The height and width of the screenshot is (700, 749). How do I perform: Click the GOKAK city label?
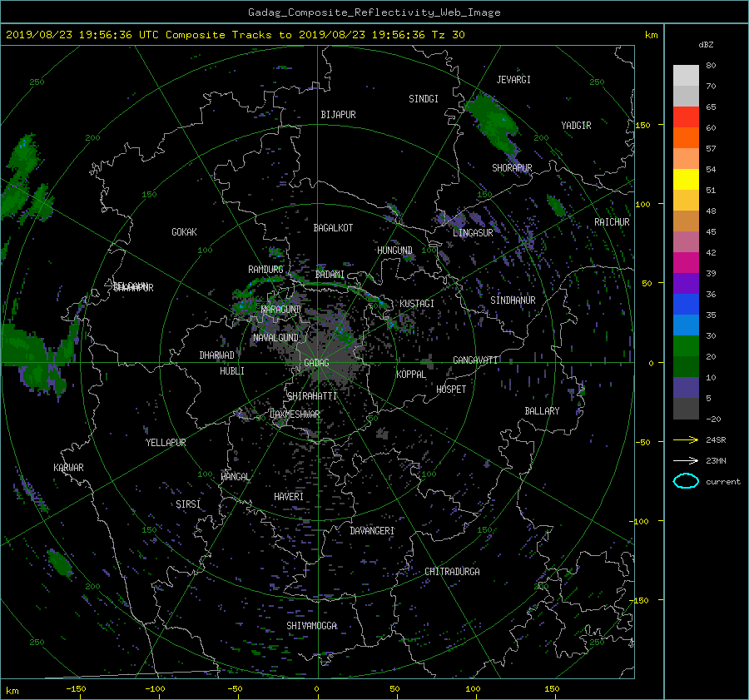[184, 232]
